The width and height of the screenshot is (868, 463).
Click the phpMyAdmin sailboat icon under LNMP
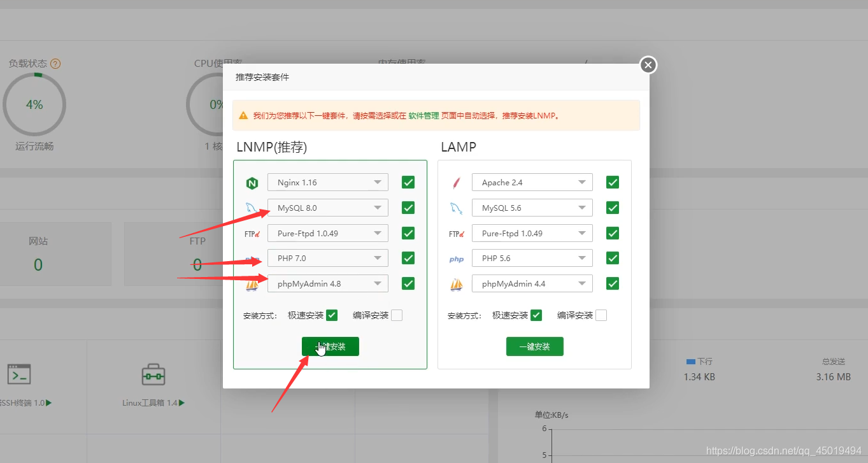click(252, 283)
